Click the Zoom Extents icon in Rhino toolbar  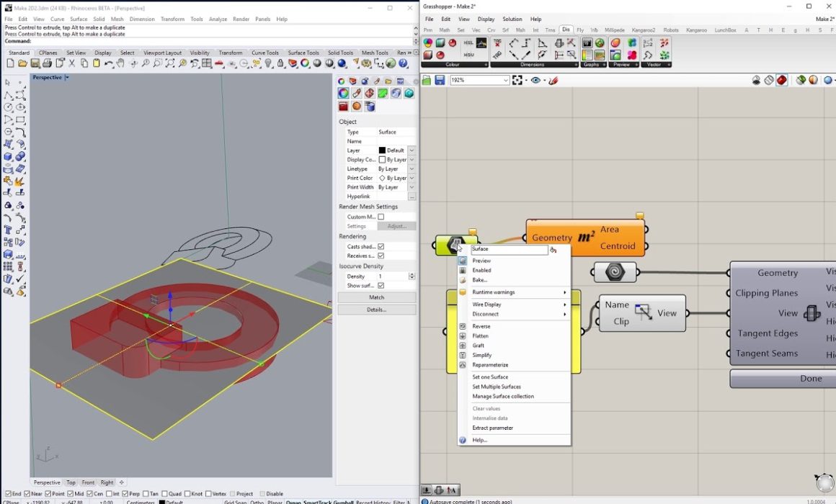point(169,63)
